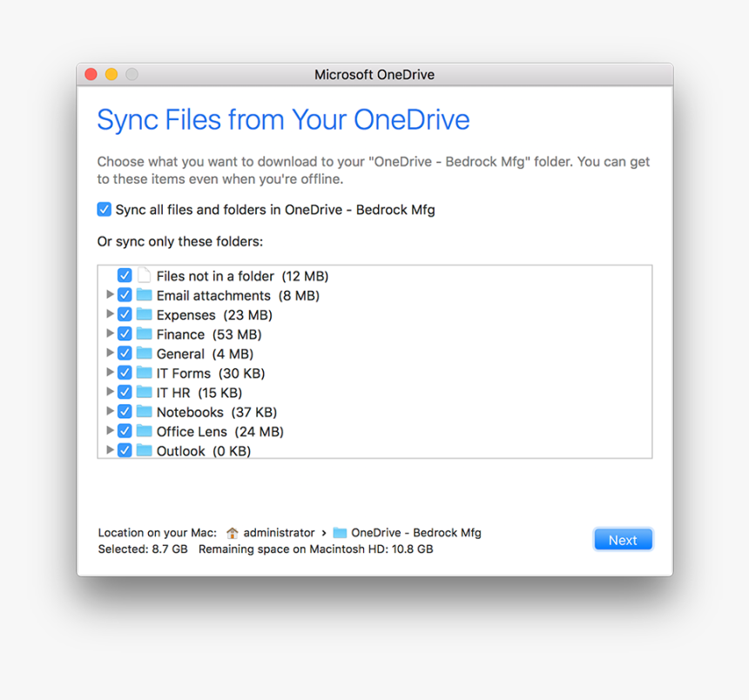Click the Notebooks folder icon
Screen dimensions: 749x700
[x=144, y=411]
